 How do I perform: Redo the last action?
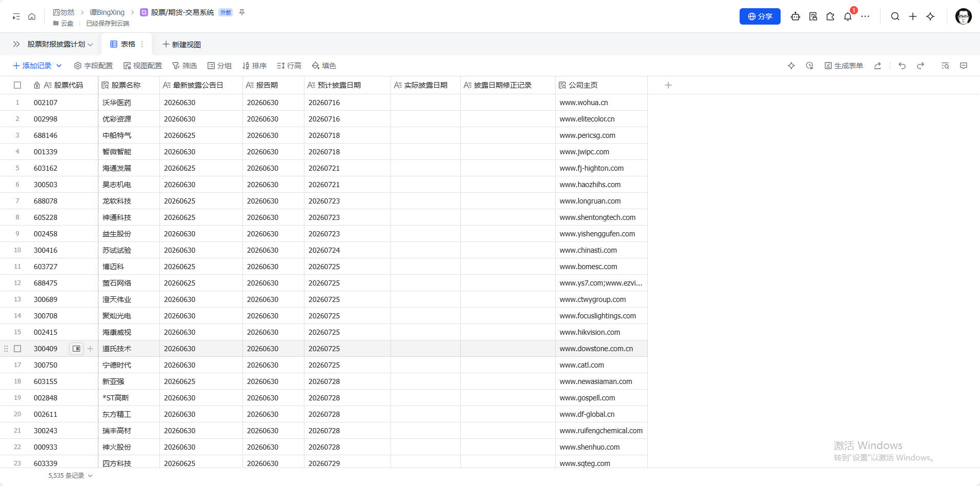[x=921, y=66]
